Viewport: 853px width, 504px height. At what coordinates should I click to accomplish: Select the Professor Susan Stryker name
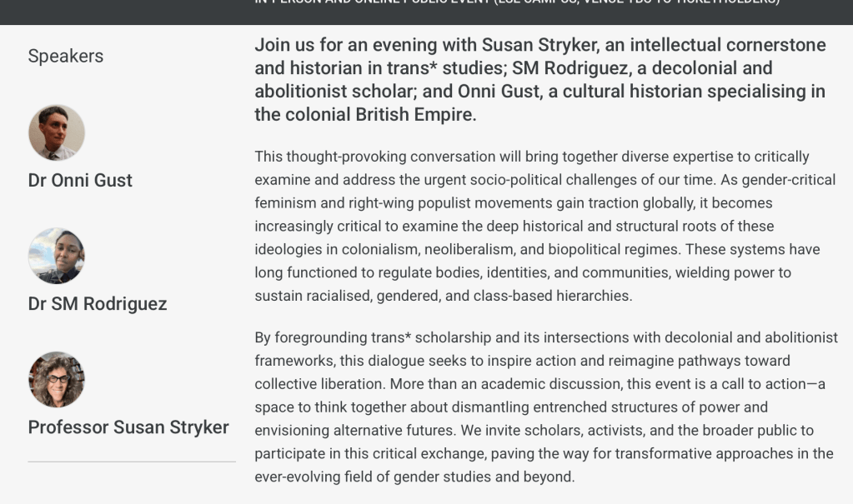pyautogui.click(x=128, y=427)
